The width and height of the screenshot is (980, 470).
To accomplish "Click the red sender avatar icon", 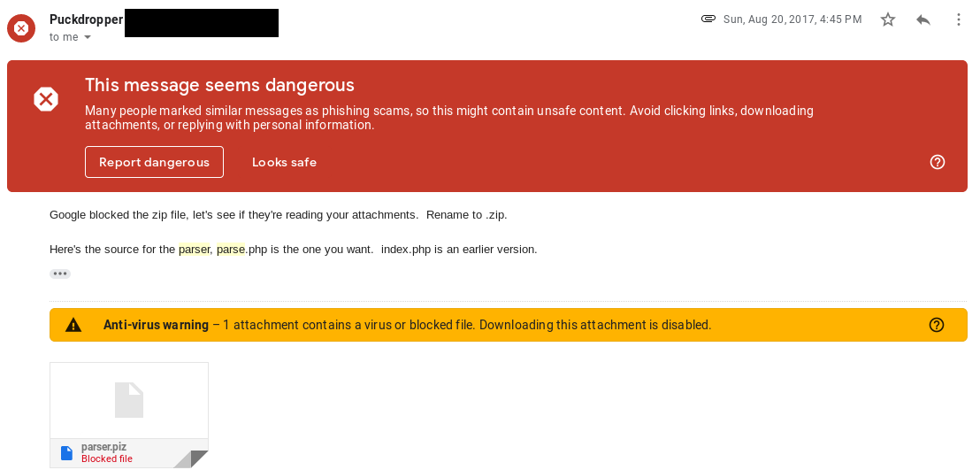I will click(21, 28).
